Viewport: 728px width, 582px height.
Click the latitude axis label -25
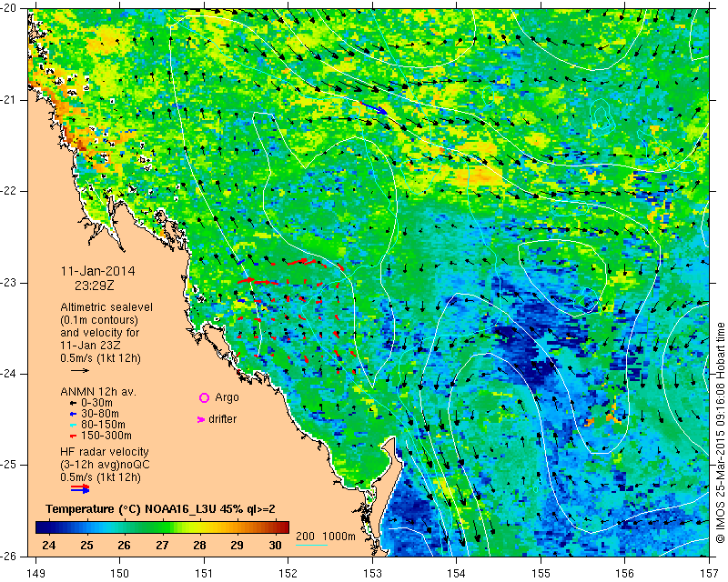pyautogui.click(x=9, y=465)
